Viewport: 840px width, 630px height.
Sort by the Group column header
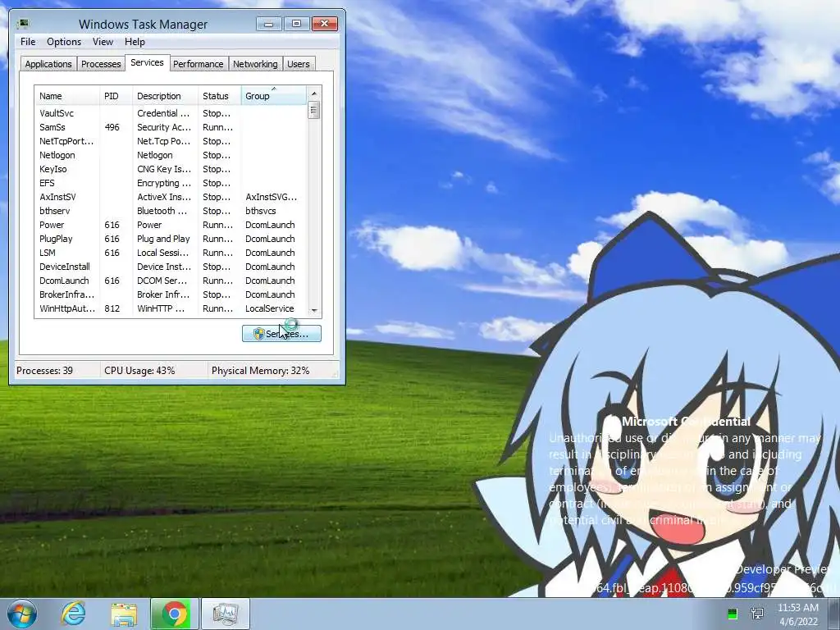pos(274,96)
